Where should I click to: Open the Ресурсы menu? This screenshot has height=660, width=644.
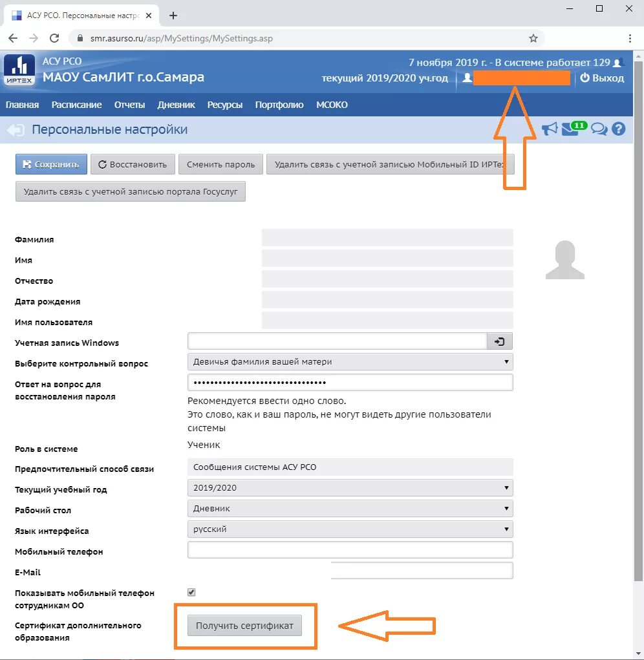tap(225, 105)
